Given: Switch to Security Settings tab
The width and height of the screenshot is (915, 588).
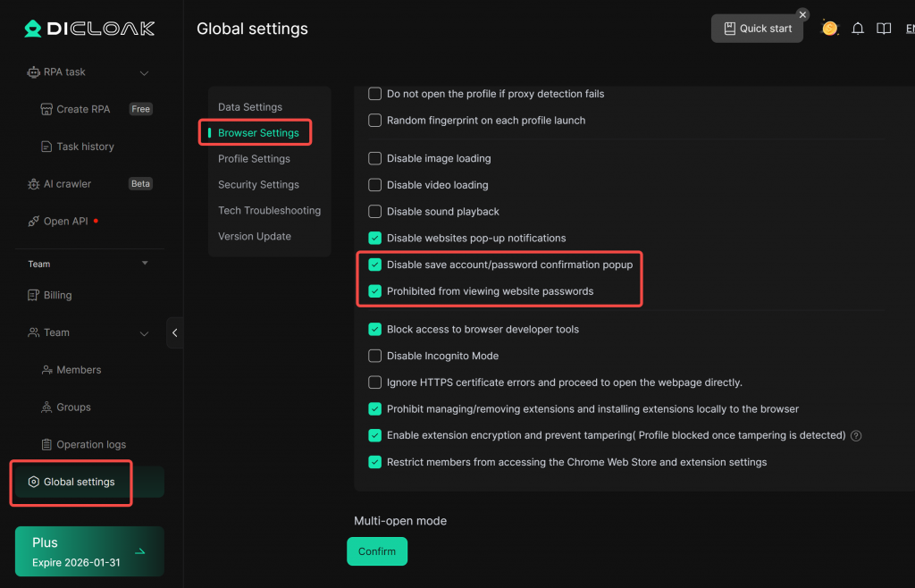Looking at the screenshot, I should click(x=258, y=184).
